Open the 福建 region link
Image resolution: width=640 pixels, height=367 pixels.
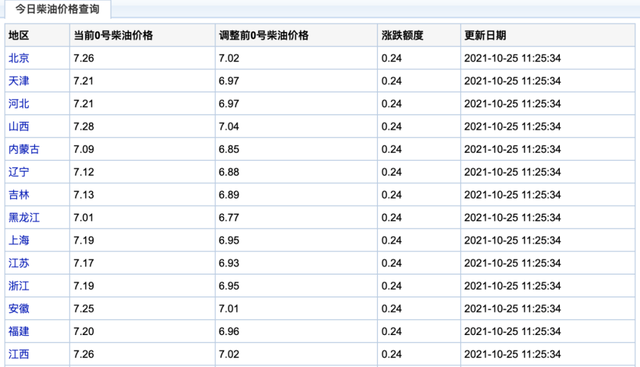pyautogui.click(x=19, y=331)
